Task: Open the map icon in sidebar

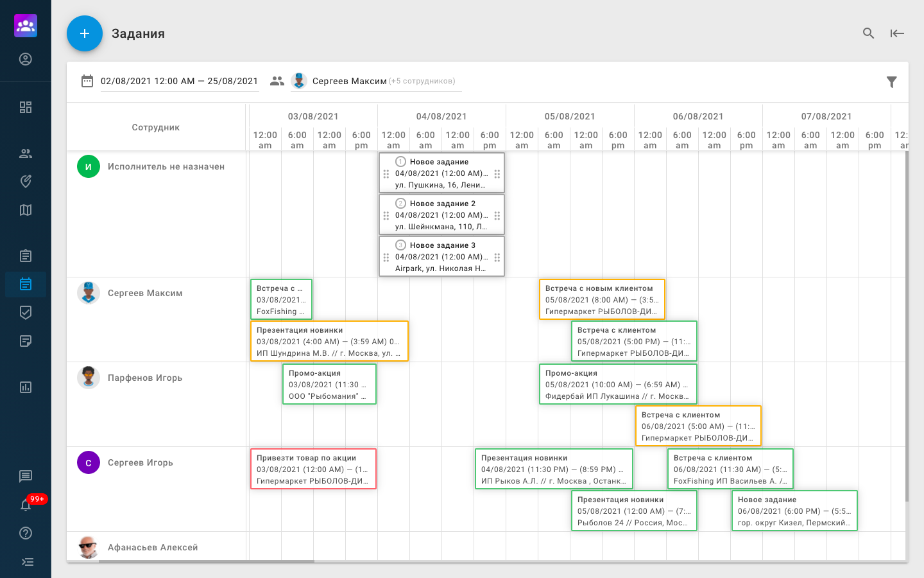Action: pyautogui.click(x=26, y=210)
